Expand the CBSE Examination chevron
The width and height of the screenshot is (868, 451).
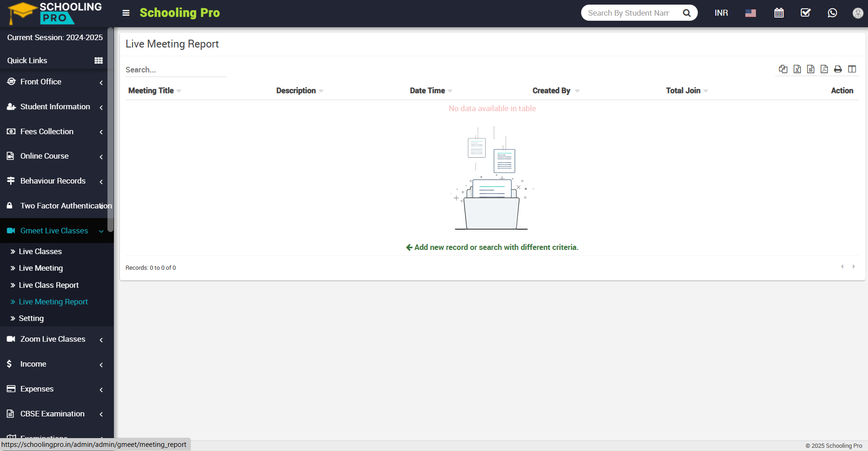click(x=101, y=414)
